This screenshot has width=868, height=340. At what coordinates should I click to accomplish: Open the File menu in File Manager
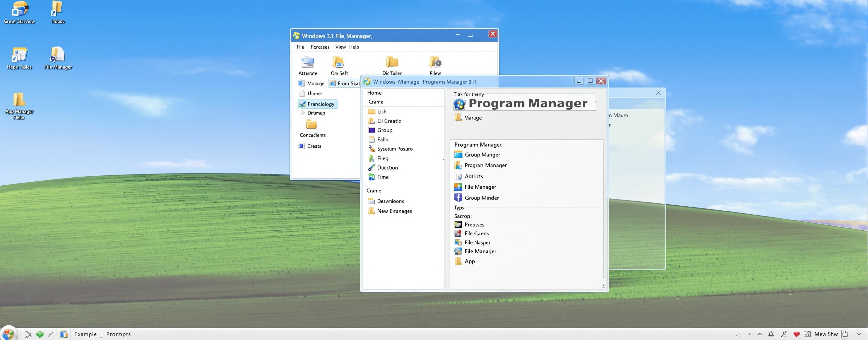pyautogui.click(x=300, y=47)
